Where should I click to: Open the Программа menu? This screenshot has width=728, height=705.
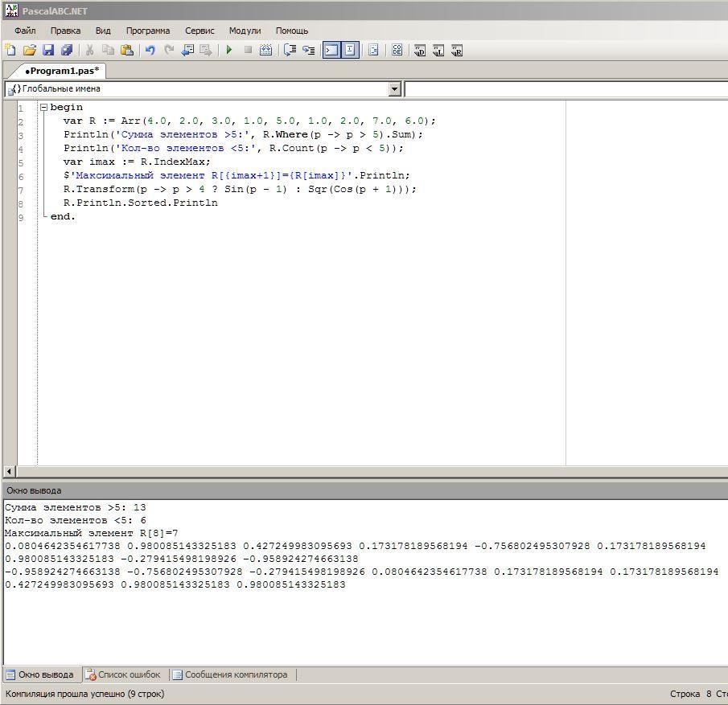pos(147,31)
